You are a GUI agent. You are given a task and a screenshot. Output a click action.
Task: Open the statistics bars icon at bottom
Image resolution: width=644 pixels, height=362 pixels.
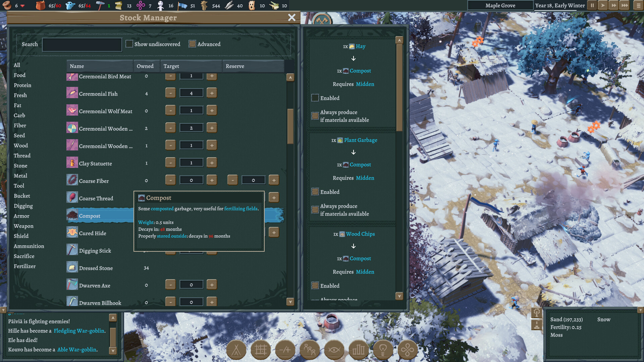pyautogui.click(x=359, y=350)
